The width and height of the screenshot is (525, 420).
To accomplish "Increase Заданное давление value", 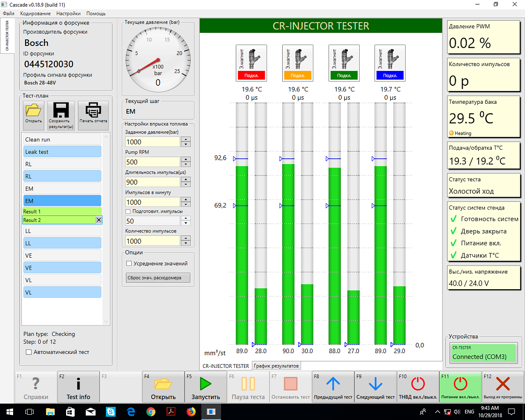I will 186,140.
